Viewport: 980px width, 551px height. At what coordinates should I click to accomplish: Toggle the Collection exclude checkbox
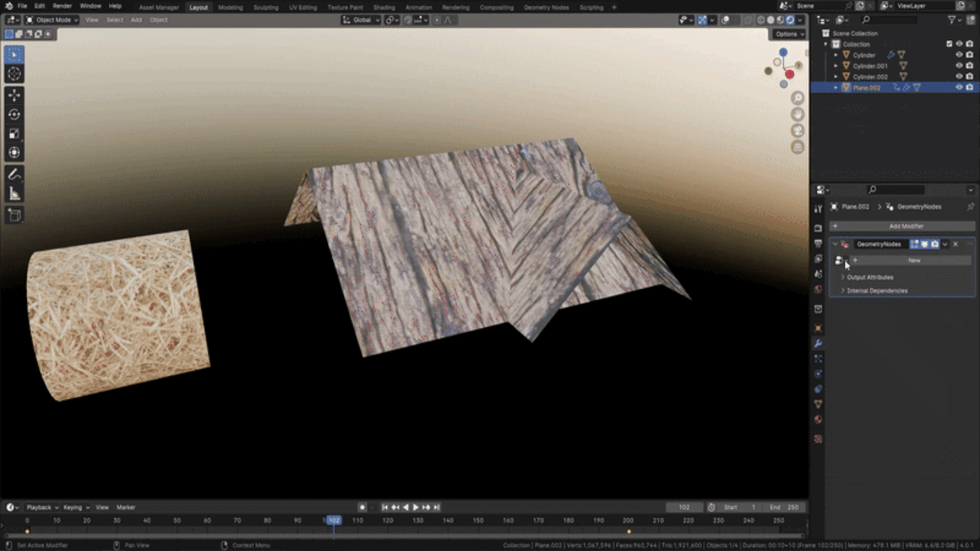[x=949, y=44]
